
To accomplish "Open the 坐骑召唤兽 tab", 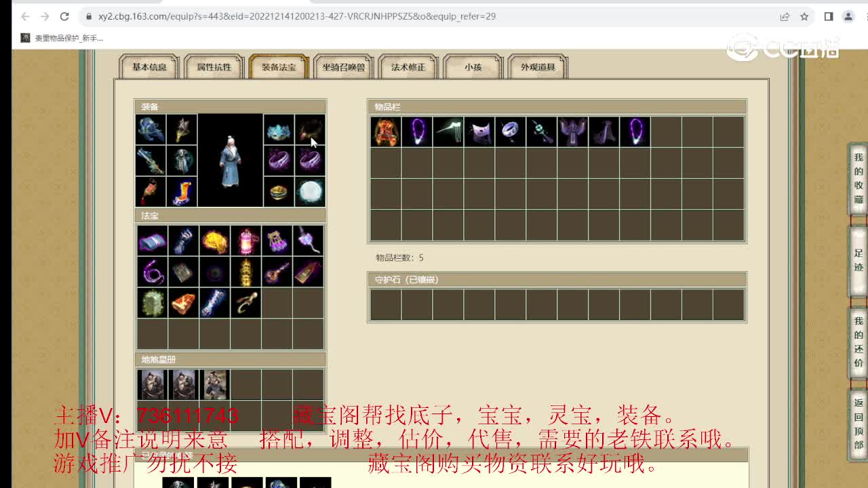I will point(344,67).
